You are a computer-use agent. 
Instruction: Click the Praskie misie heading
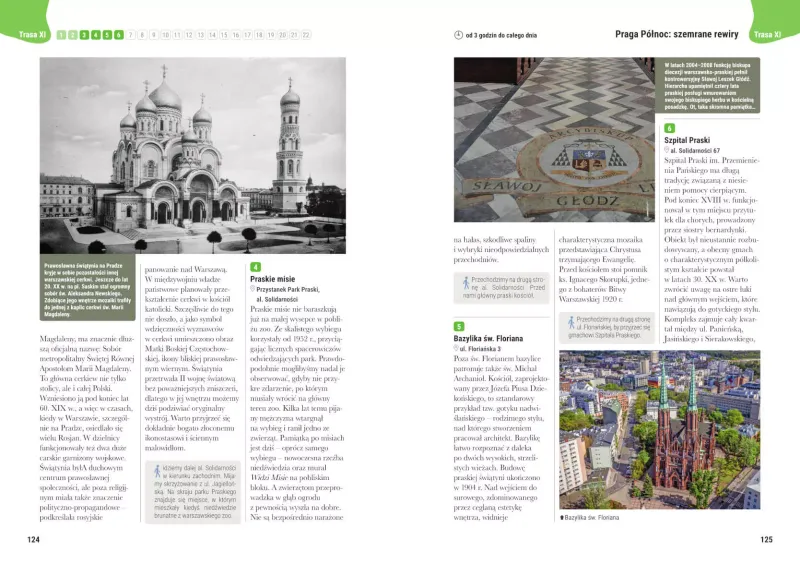click(272, 279)
